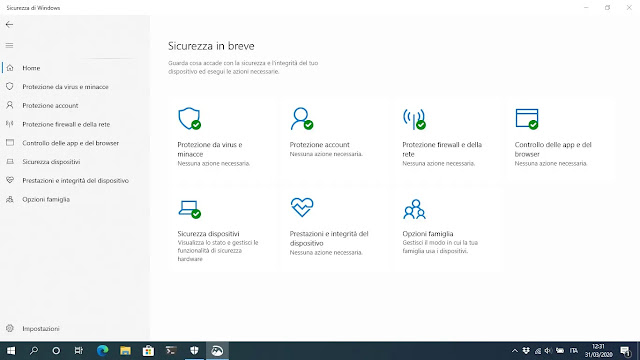Open the large family options people icon
Image resolution: width=640 pixels, height=360 pixels.
414,209
